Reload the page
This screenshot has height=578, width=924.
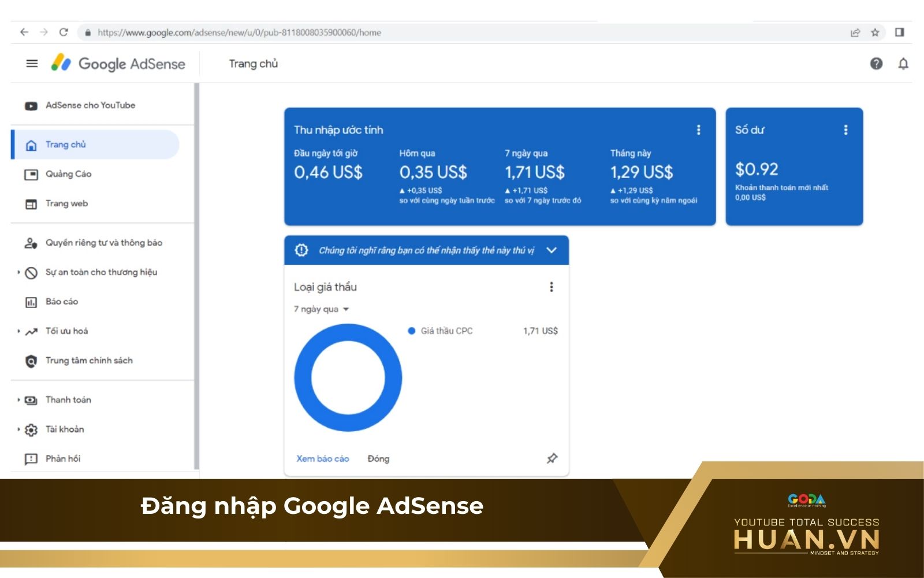pos(64,32)
